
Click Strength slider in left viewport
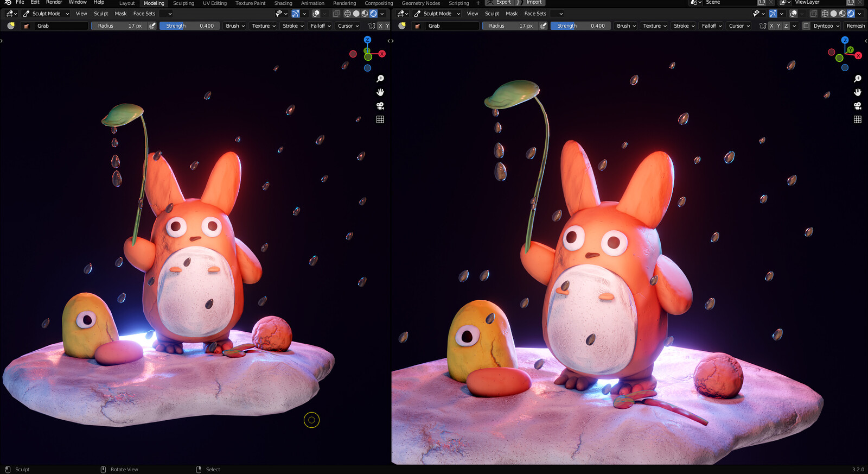[189, 26]
